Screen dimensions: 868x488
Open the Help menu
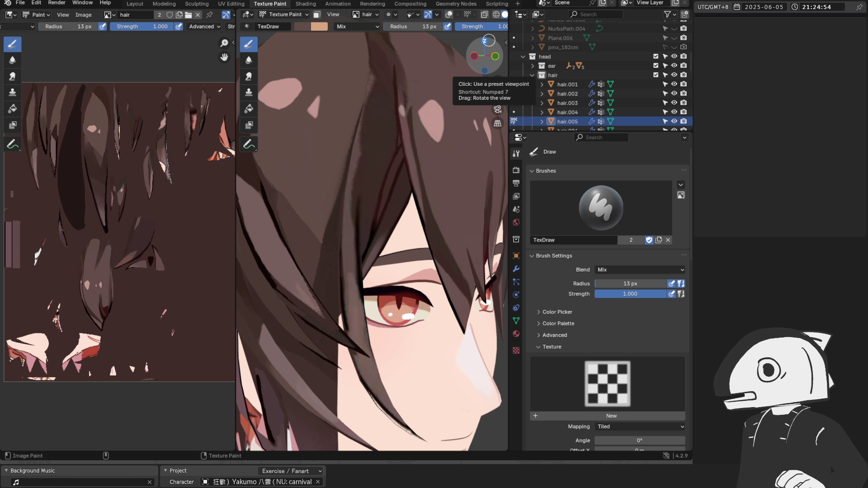[x=105, y=3]
